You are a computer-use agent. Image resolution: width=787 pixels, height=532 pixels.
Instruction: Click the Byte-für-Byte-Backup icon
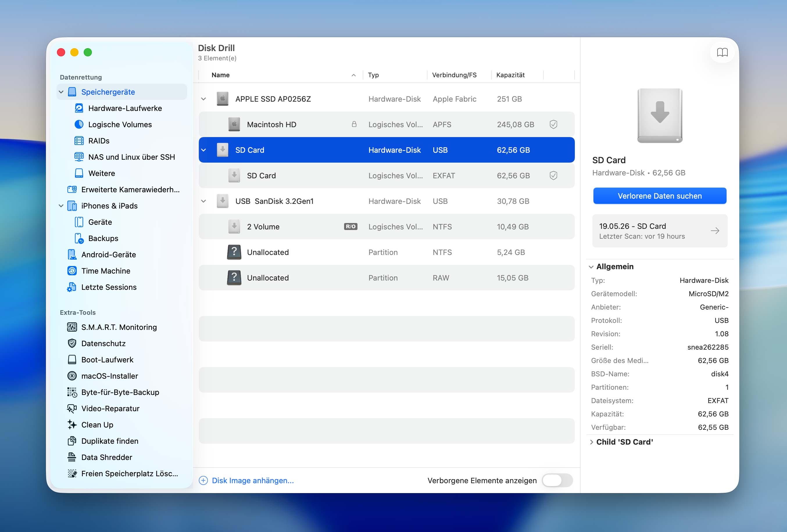tap(72, 392)
